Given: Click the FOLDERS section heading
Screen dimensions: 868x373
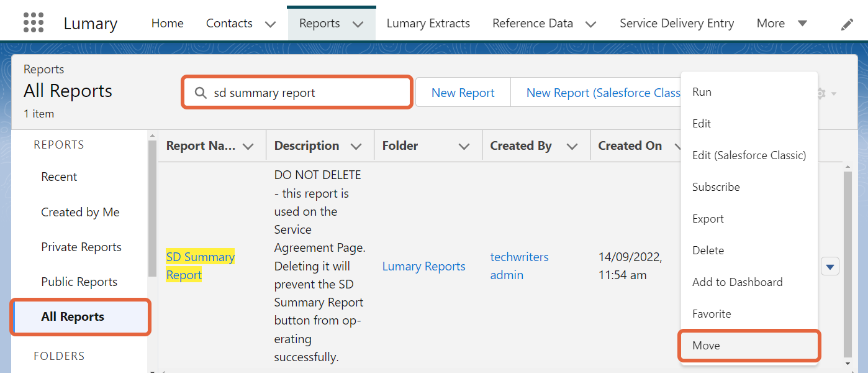Looking at the screenshot, I should pos(59,356).
